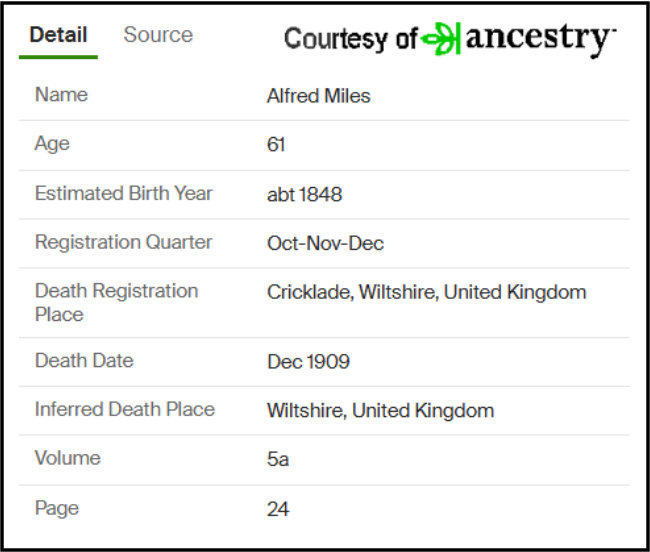This screenshot has width=650, height=552.
Task: Click the Age value 61
Action: tap(276, 145)
